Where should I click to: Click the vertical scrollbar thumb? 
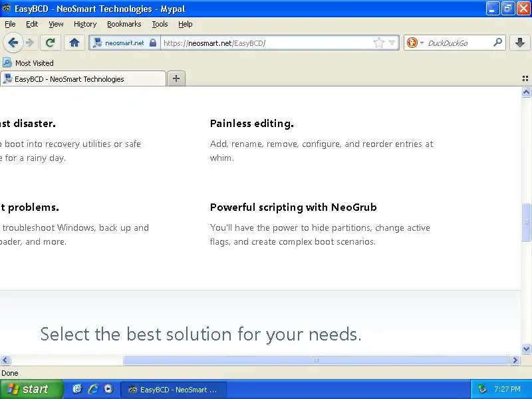click(526, 222)
